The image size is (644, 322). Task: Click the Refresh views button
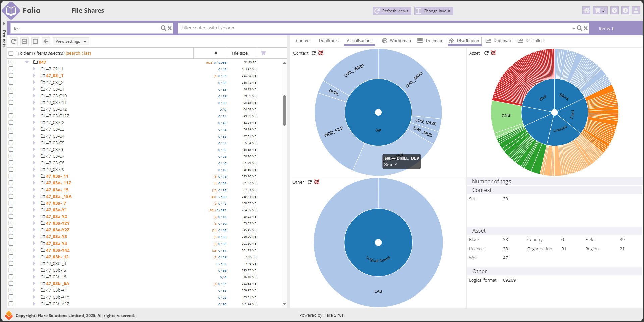point(392,11)
